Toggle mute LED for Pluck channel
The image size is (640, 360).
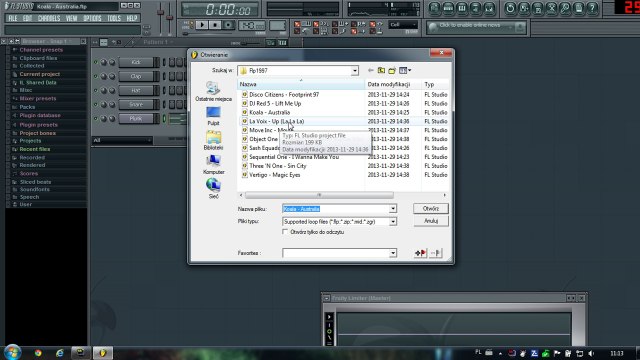pos(96,119)
